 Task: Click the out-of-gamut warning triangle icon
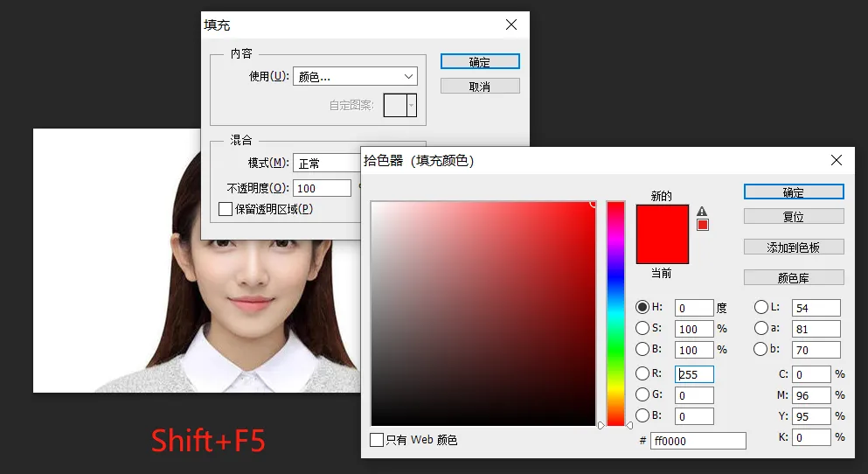702,211
